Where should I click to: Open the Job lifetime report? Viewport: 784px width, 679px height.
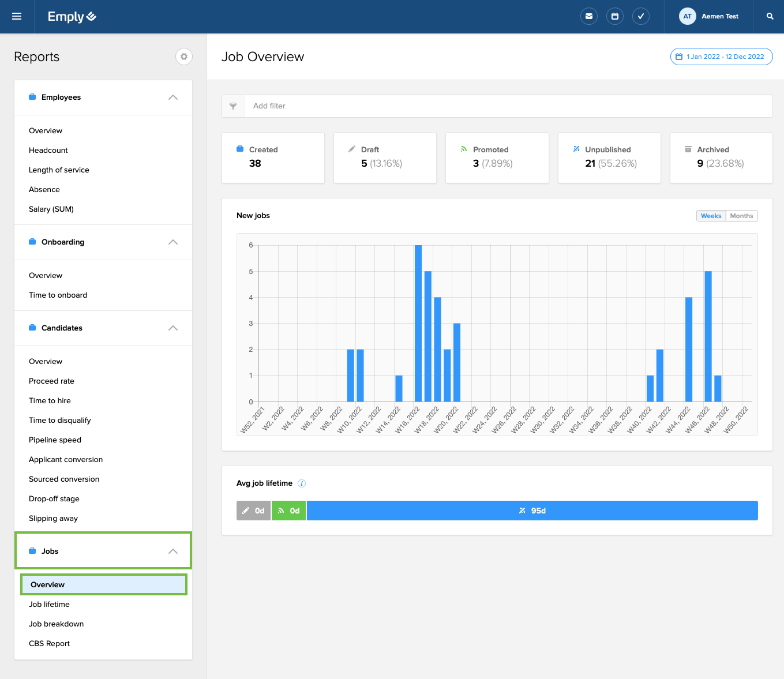pyautogui.click(x=49, y=605)
